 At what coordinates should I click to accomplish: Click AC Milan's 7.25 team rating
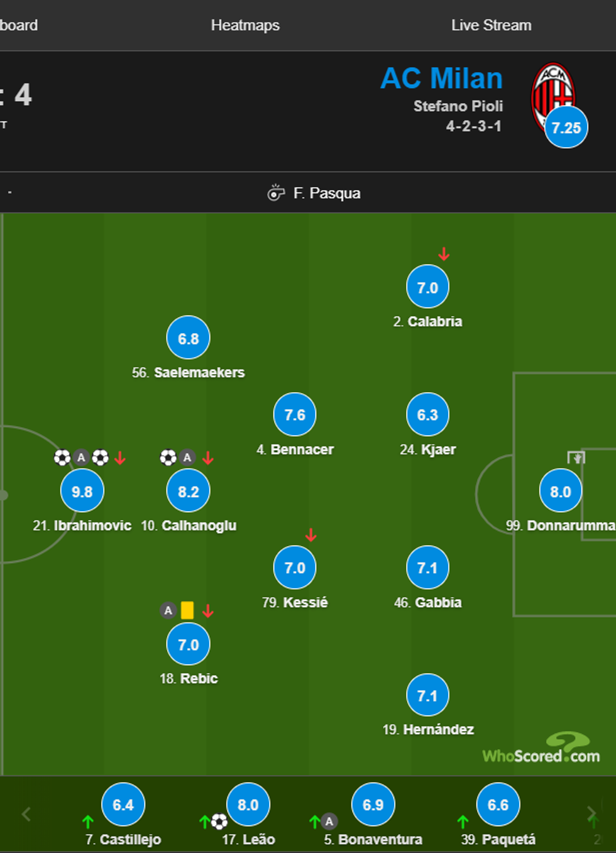[566, 128]
